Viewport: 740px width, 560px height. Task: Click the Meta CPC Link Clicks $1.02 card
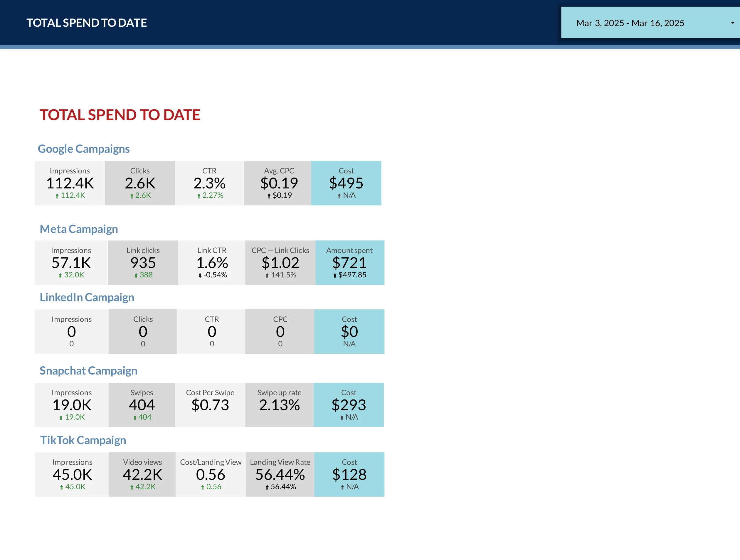pos(280,262)
